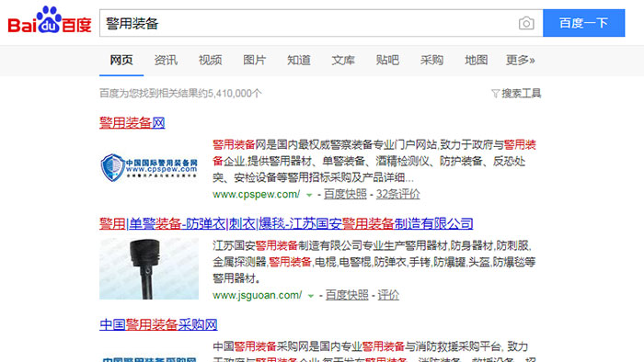Select the 图片 tab
The image size is (644, 362).
coord(254,61)
